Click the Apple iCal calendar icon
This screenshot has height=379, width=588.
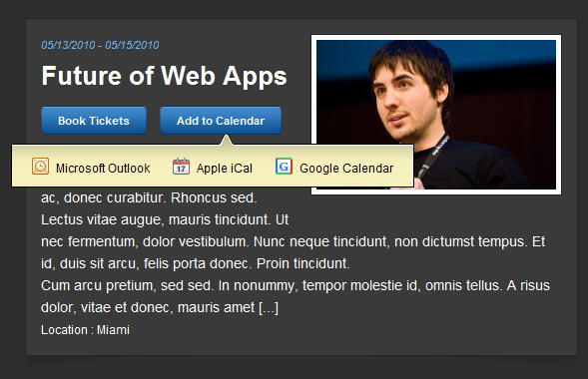(x=181, y=167)
